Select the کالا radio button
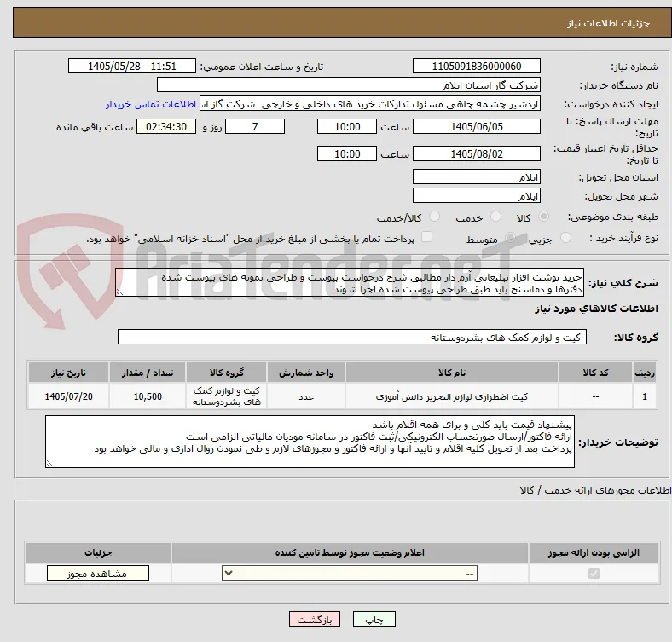 [543, 217]
